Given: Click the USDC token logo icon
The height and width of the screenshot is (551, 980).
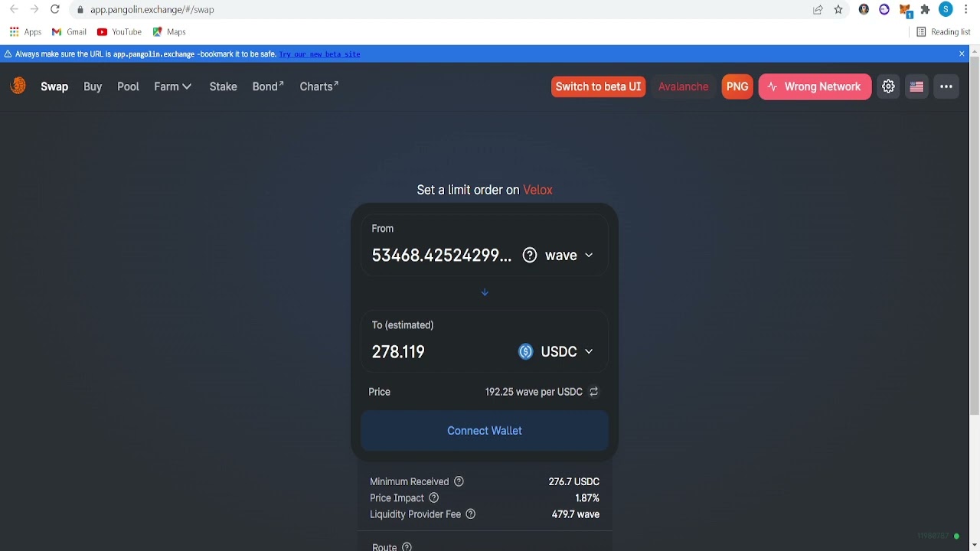Looking at the screenshot, I should point(525,351).
